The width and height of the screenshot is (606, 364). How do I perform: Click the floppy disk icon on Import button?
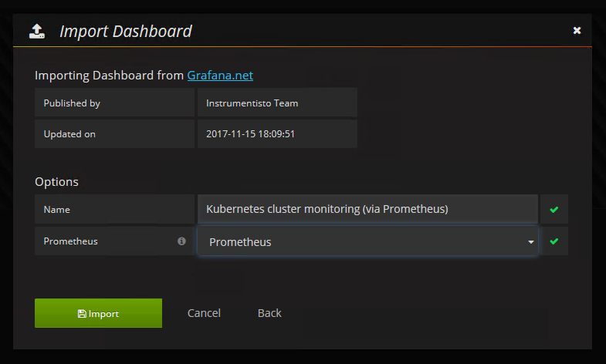[x=82, y=314]
